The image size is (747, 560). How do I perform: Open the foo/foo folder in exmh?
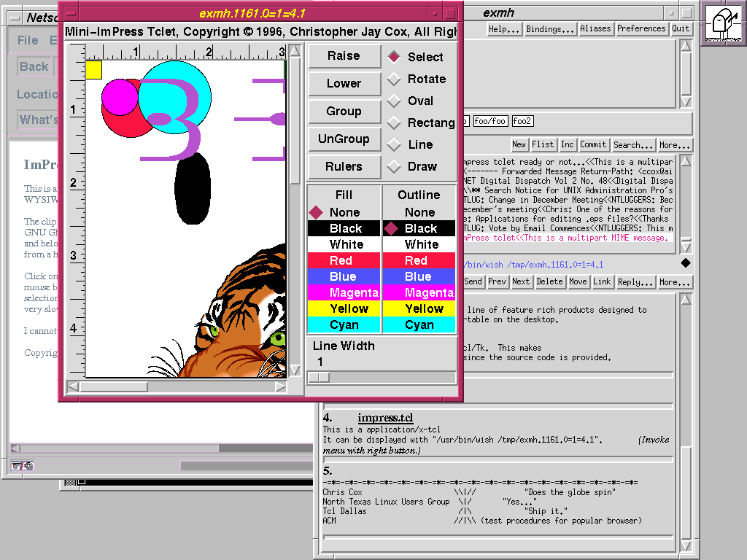(490, 121)
